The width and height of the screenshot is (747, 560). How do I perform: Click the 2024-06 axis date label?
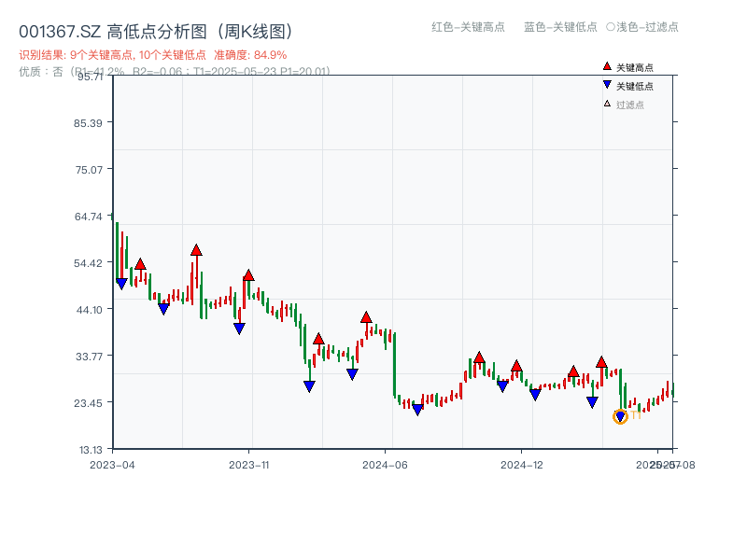tap(385, 463)
